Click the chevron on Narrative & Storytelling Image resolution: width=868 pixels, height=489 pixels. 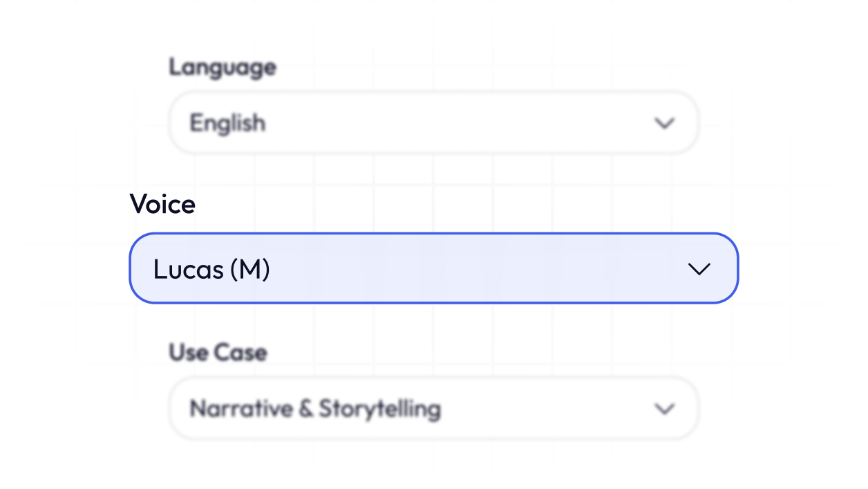click(x=664, y=409)
